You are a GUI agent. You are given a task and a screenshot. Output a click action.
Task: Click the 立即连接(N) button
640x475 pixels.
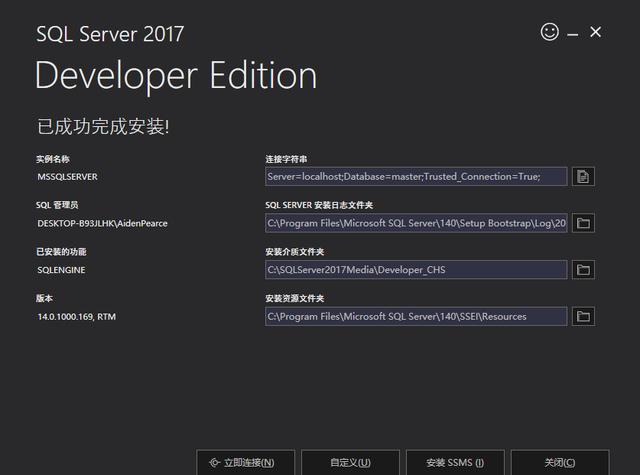pyautogui.click(x=245, y=462)
